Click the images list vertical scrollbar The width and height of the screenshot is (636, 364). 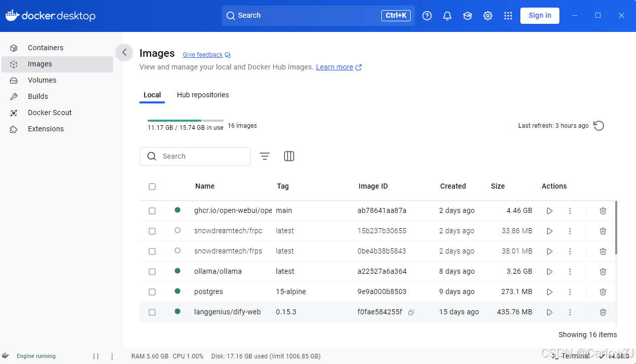pyautogui.click(x=616, y=228)
